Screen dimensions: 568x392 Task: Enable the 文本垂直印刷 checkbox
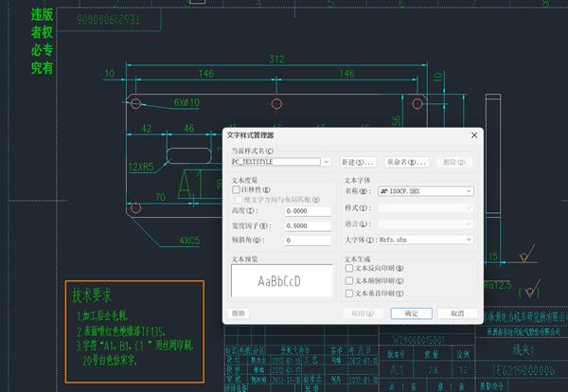point(350,293)
